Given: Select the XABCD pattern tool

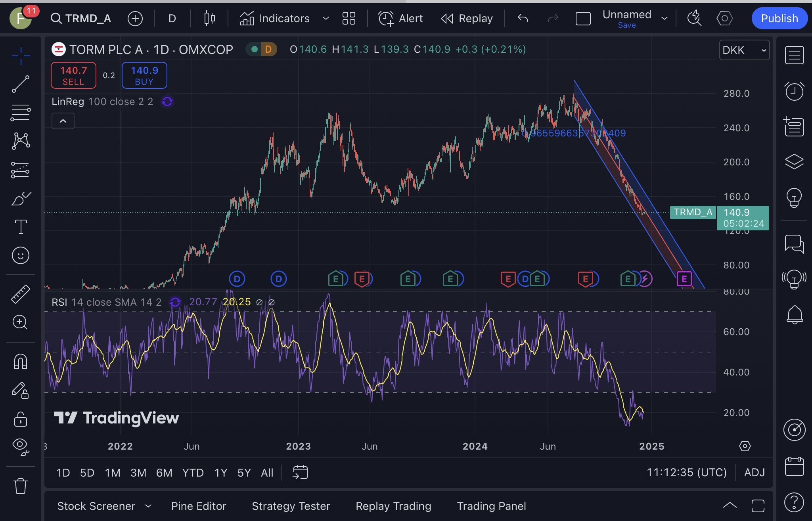Looking at the screenshot, I should (x=21, y=141).
